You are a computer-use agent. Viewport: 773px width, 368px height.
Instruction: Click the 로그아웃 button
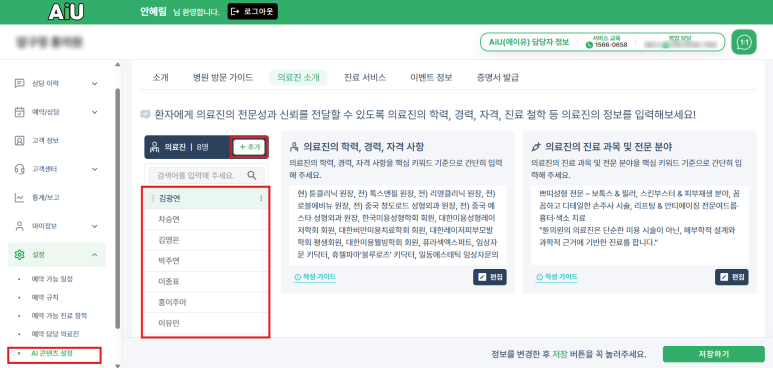pyautogui.click(x=253, y=11)
